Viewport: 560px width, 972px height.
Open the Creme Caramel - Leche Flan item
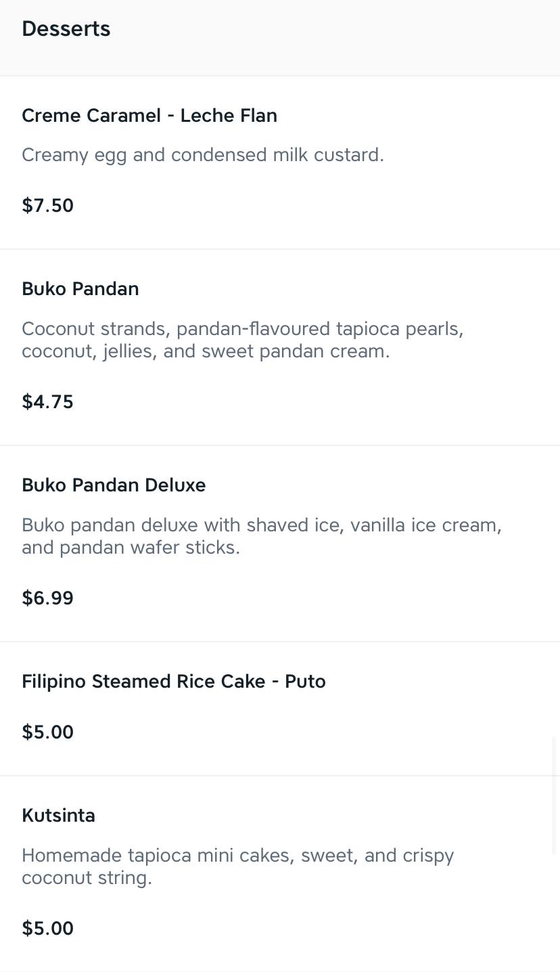point(149,116)
